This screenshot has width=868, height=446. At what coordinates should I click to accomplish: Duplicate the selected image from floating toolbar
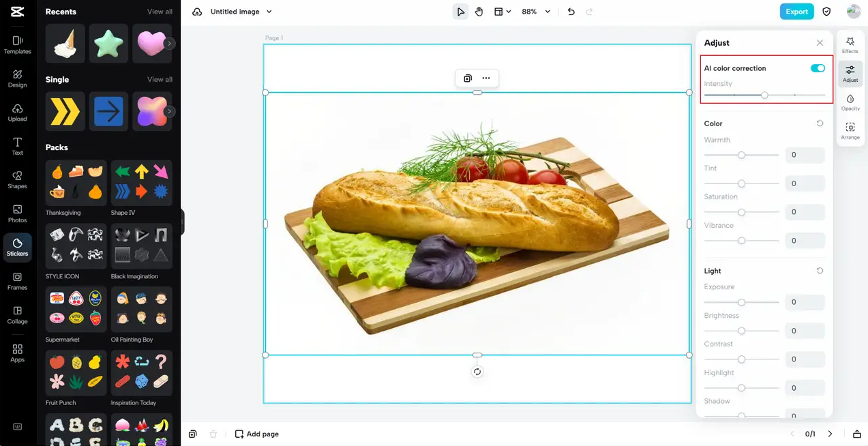tap(468, 78)
